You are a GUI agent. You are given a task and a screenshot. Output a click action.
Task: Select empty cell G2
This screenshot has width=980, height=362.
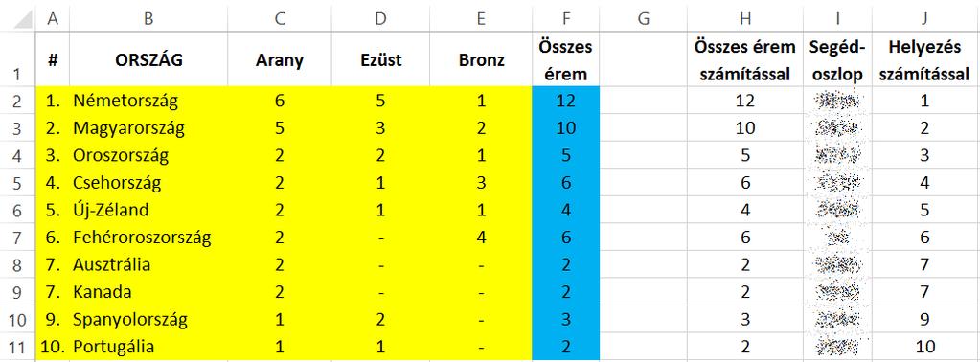[x=643, y=101]
